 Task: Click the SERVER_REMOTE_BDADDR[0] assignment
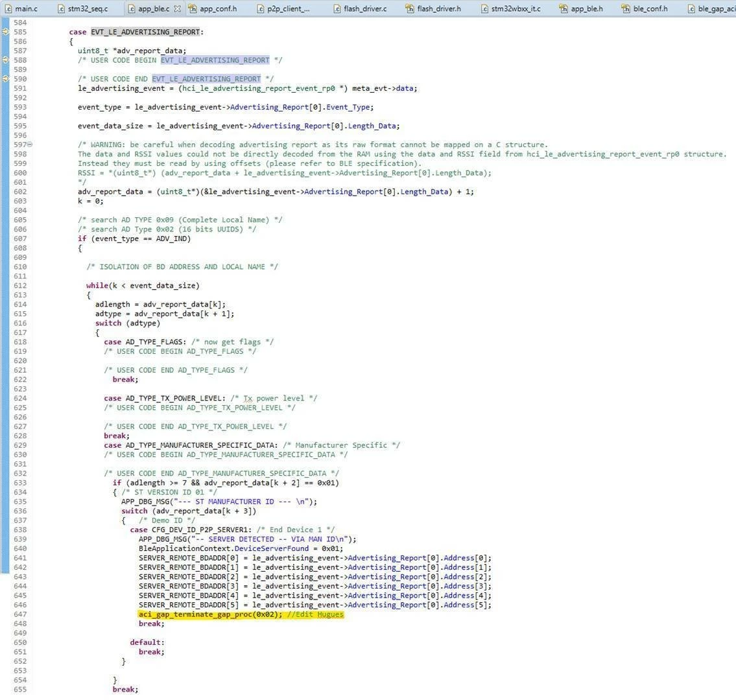tap(315, 558)
